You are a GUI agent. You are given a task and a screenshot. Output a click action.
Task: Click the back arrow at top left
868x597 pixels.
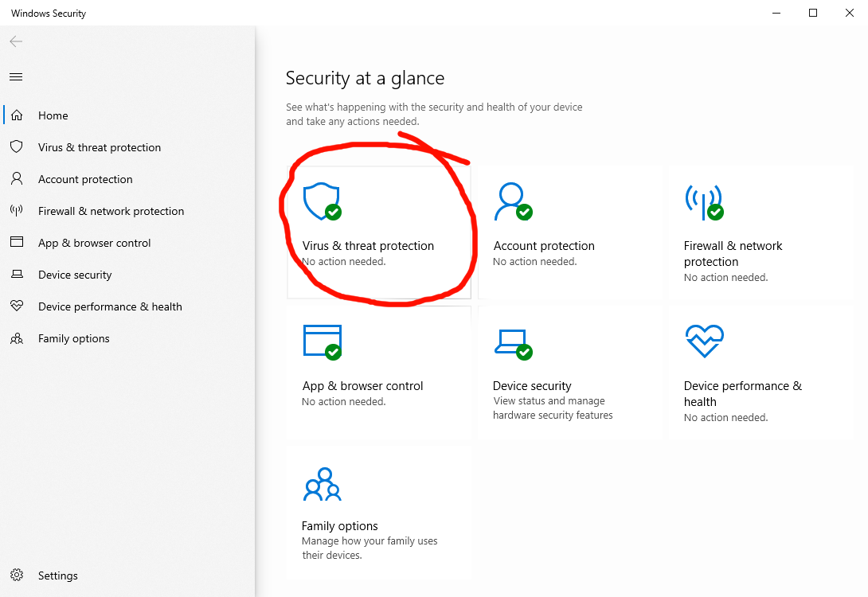[x=16, y=41]
